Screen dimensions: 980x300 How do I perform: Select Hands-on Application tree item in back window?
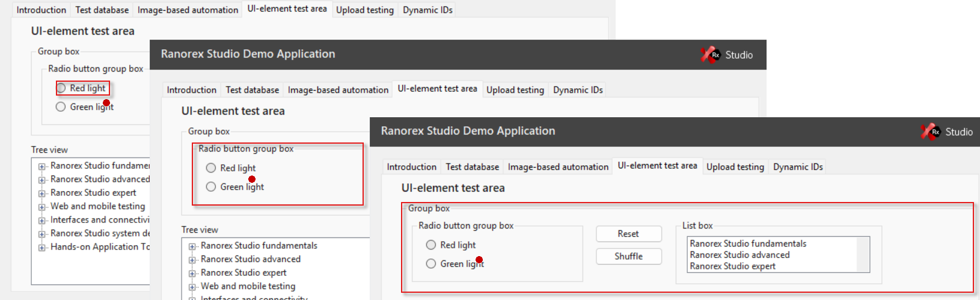click(x=100, y=246)
